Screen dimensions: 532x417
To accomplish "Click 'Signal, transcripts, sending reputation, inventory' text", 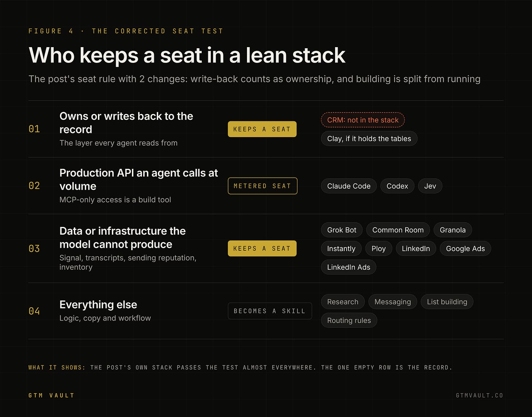I will click(128, 262).
